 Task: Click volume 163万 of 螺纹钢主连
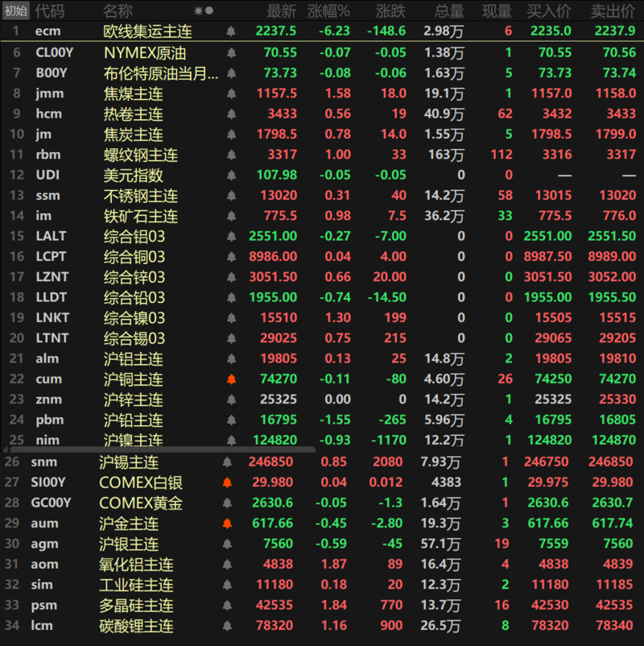point(446,155)
